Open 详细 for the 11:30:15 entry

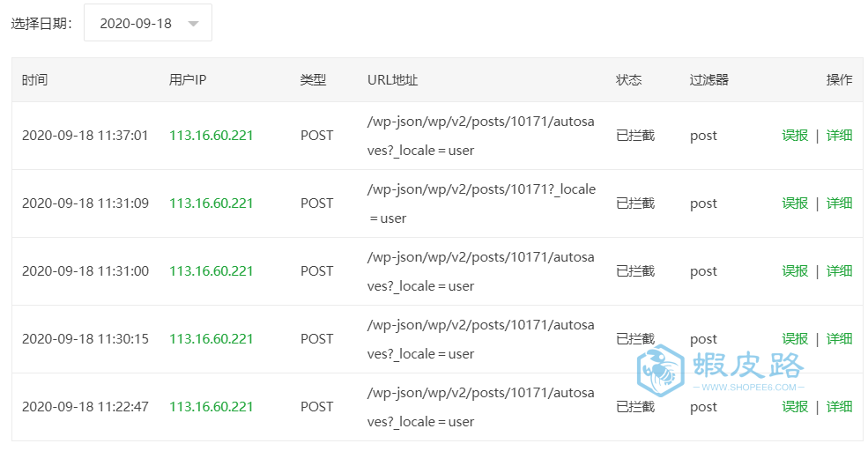tap(839, 339)
